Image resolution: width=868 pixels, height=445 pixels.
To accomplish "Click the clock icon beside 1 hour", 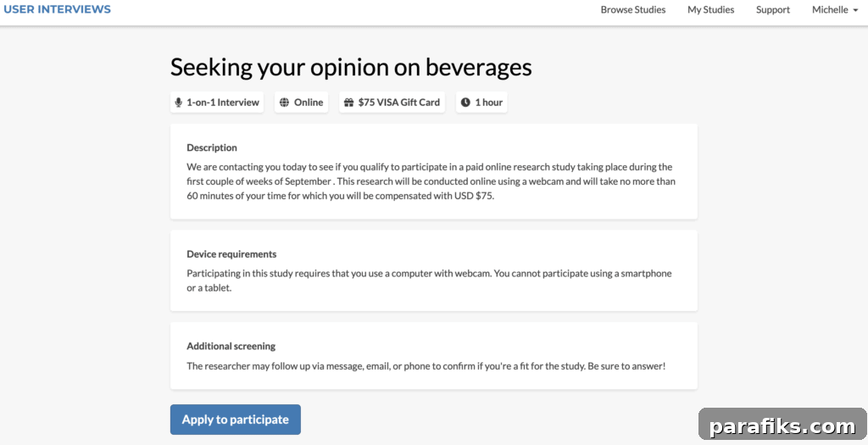I will pos(465,103).
